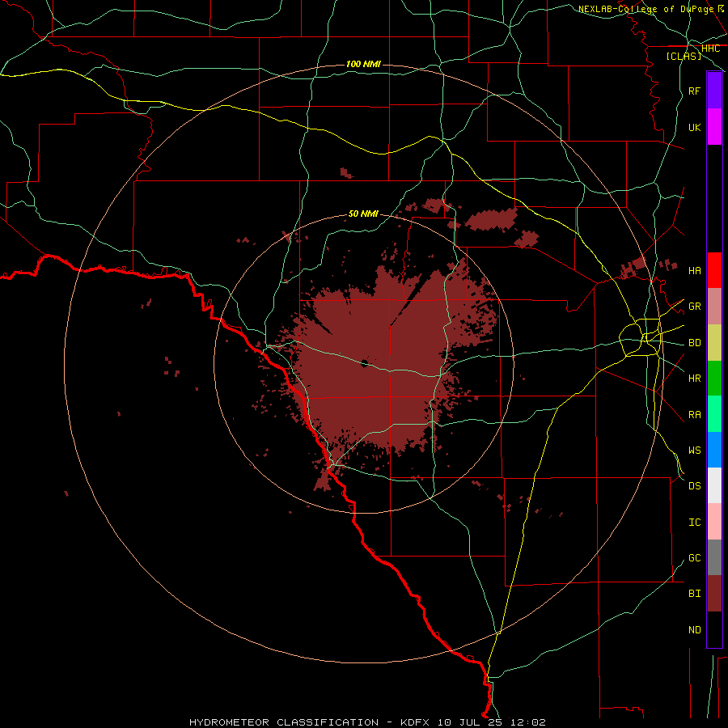This screenshot has height=728, width=728.
Task: Click the NEXLAB-College of DuPage credit
Action: (x=645, y=9)
